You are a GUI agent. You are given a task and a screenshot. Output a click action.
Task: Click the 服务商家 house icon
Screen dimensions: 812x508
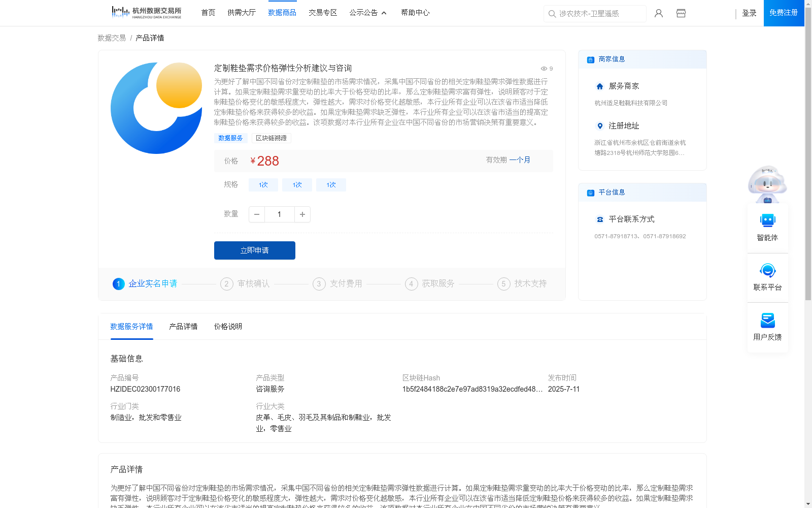pos(600,86)
